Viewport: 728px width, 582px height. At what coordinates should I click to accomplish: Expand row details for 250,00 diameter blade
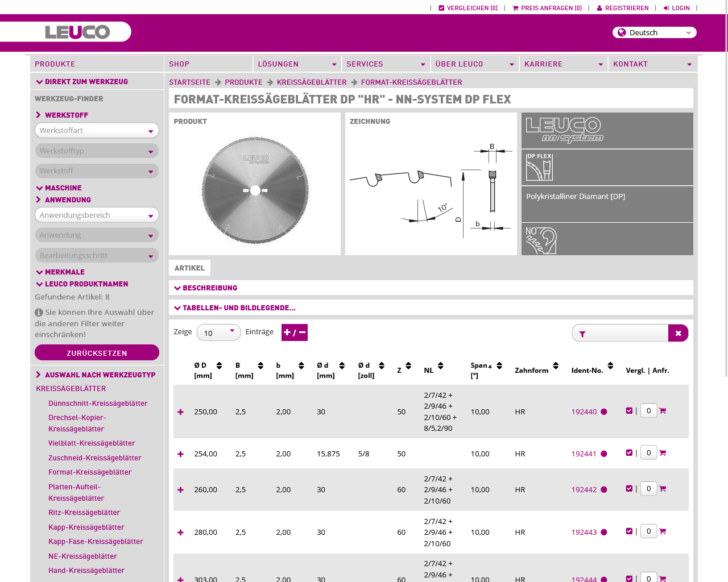(180, 412)
